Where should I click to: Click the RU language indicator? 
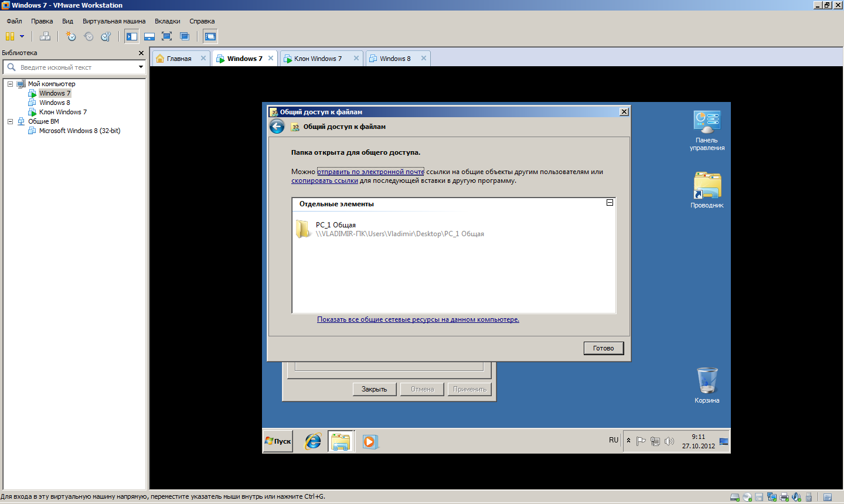pyautogui.click(x=614, y=440)
